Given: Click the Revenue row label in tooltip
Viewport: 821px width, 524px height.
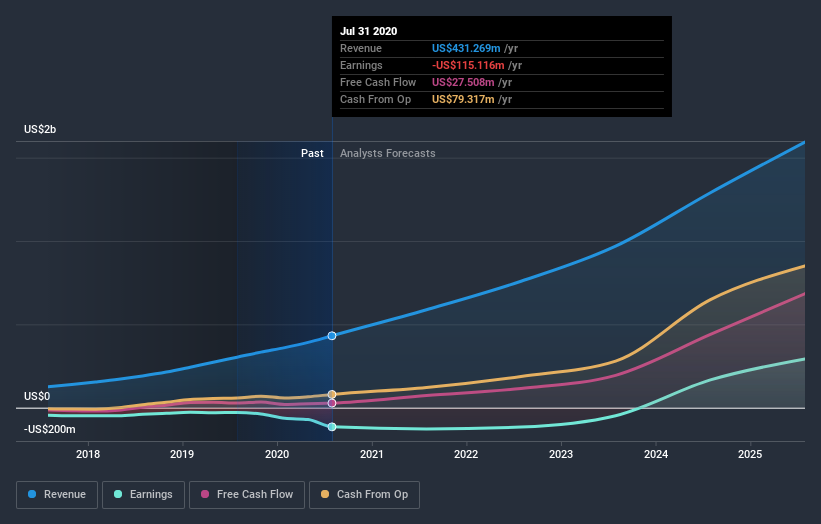Looking at the screenshot, I should [x=361, y=48].
